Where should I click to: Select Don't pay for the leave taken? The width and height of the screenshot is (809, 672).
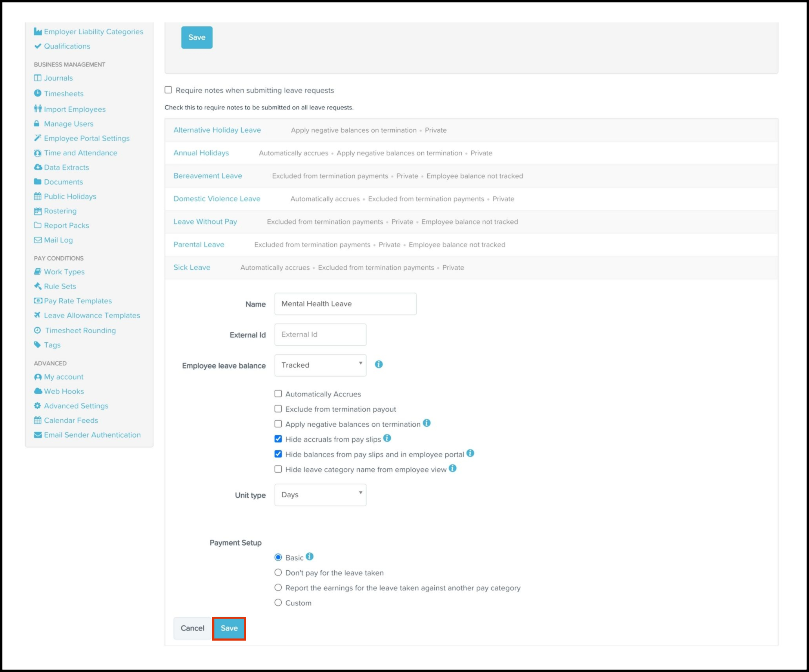pos(278,572)
